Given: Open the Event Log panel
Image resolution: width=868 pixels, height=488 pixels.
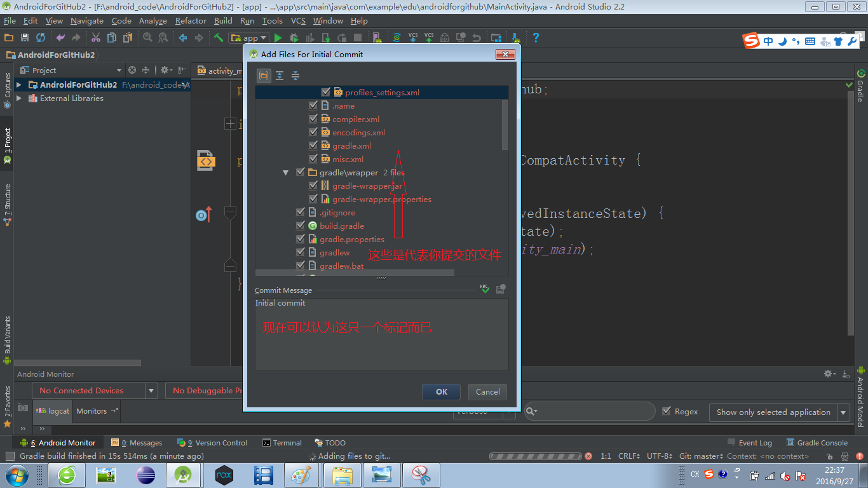Looking at the screenshot, I should (749, 442).
